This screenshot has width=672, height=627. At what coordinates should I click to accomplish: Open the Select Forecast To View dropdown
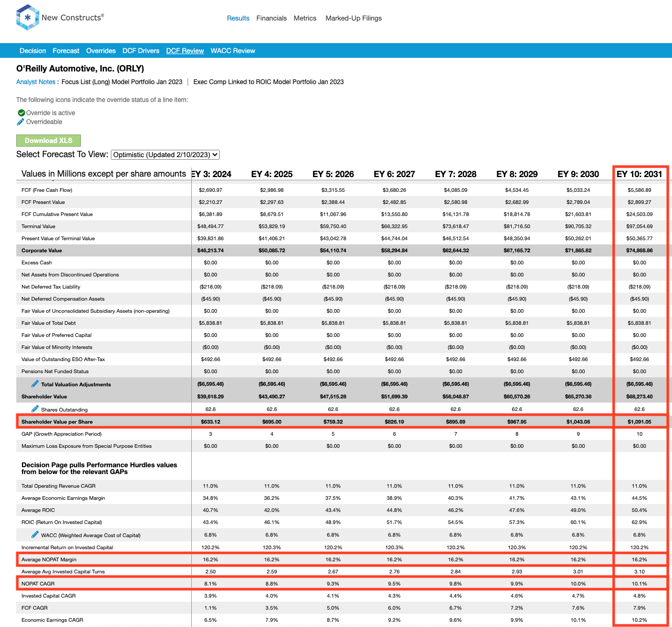point(166,155)
